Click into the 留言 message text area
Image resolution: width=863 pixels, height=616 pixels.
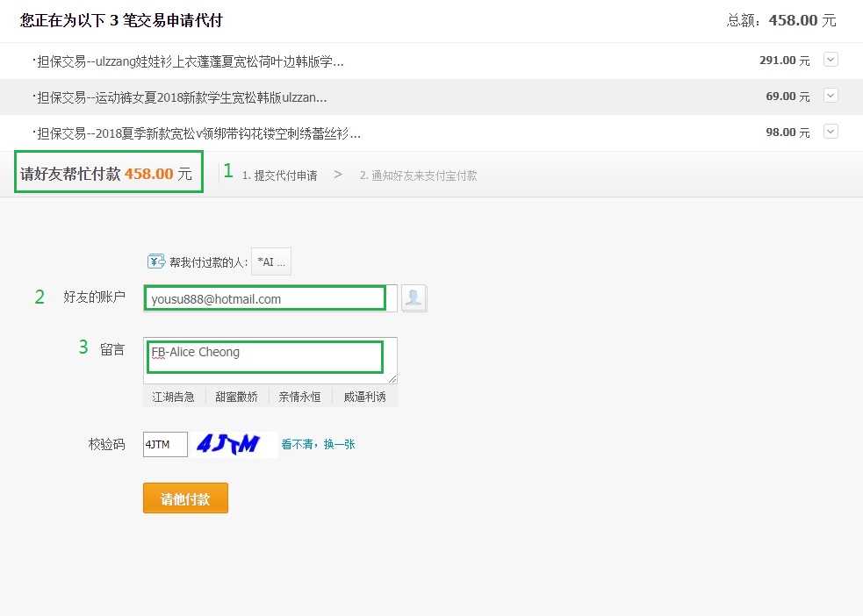(270, 359)
